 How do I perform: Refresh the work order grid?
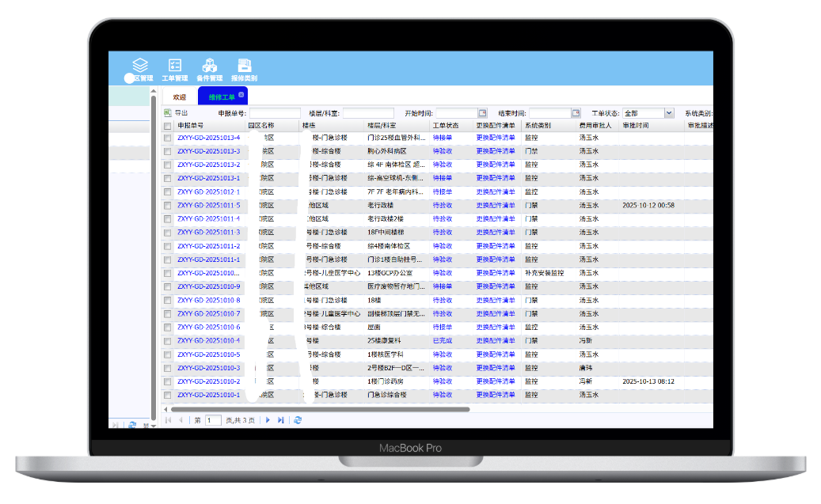298,420
